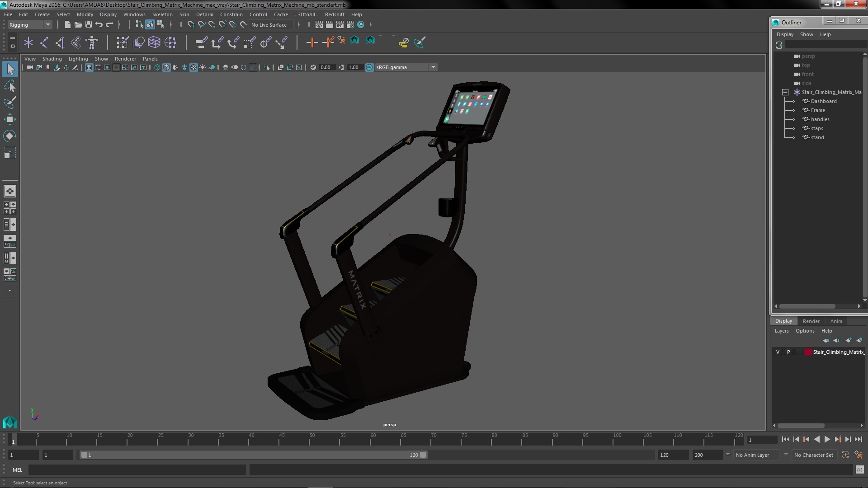Click the Auto Keyframe toggle icon
The width and height of the screenshot is (868, 488).
845,455
